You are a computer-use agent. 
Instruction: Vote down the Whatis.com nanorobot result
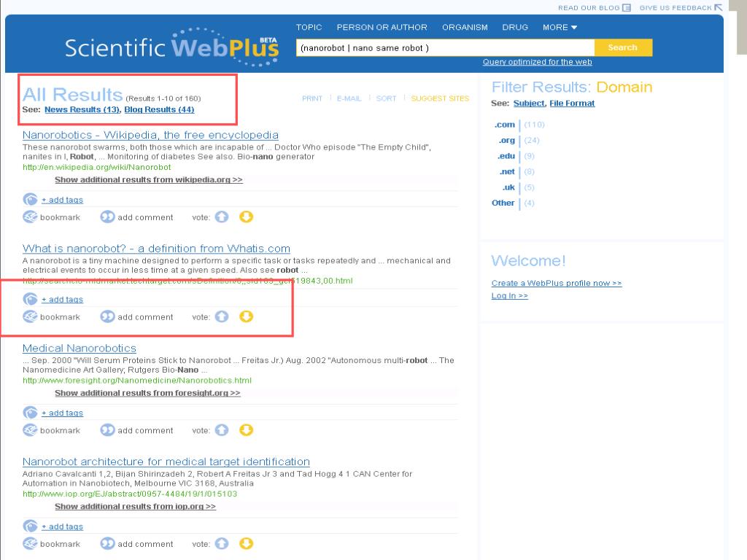click(x=246, y=316)
